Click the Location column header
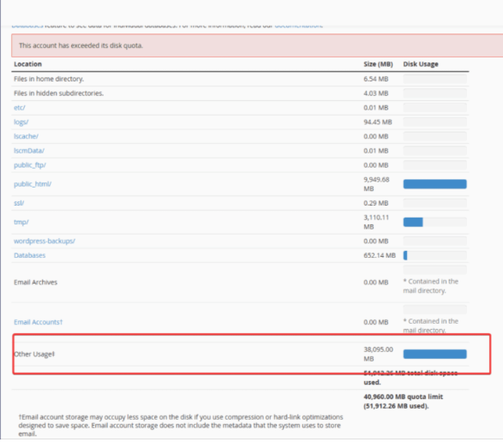Image resolution: width=503 pixels, height=448 pixels. 27,64
